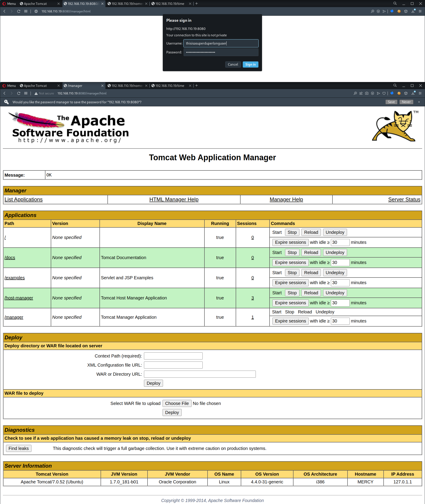Open downloads icon in lower manager window
The width and height of the screenshot is (425, 504).
tap(413, 93)
